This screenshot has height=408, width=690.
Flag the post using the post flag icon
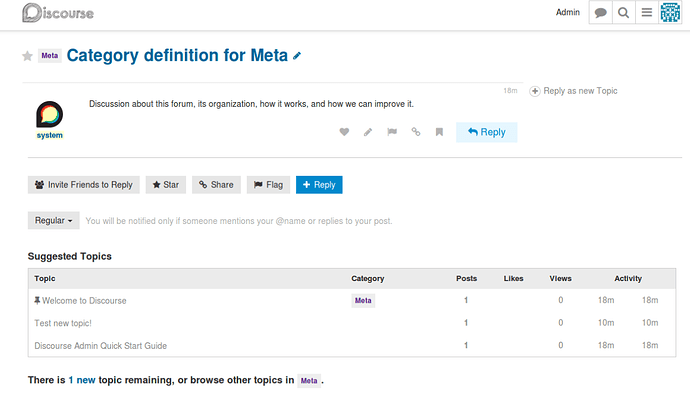(392, 132)
